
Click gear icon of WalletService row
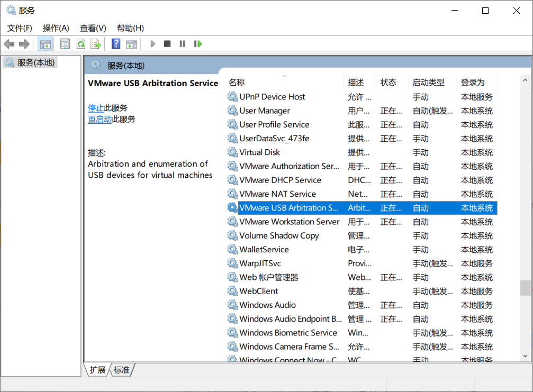(x=232, y=249)
